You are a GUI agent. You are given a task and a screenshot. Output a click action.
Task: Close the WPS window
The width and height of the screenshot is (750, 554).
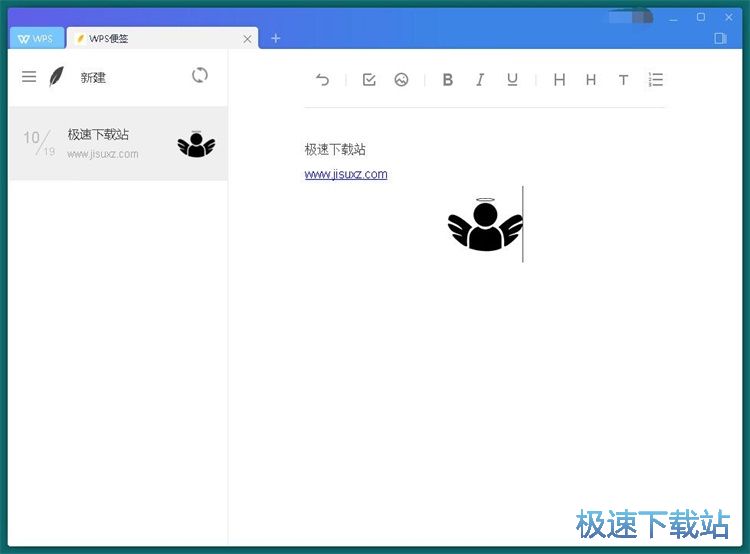tap(728, 17)
